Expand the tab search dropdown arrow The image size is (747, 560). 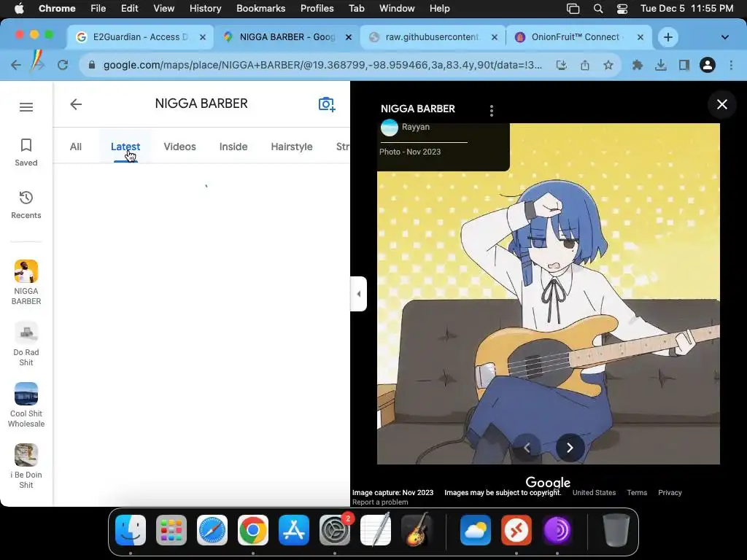coord(724,37)
